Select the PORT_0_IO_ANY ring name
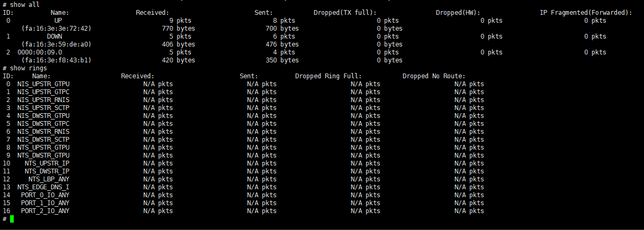Image resolution: width=644 pixels, height=230 pixels. [46, 195]
